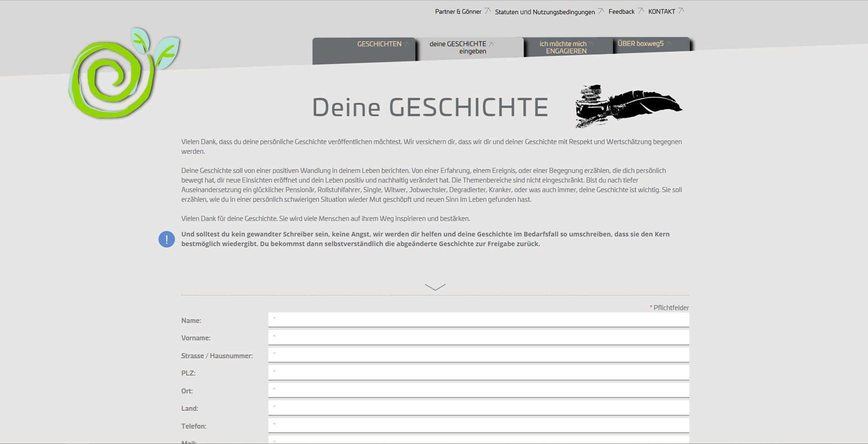
Task: Open the GESCHICHTEN tab
Action: point(379,44)
